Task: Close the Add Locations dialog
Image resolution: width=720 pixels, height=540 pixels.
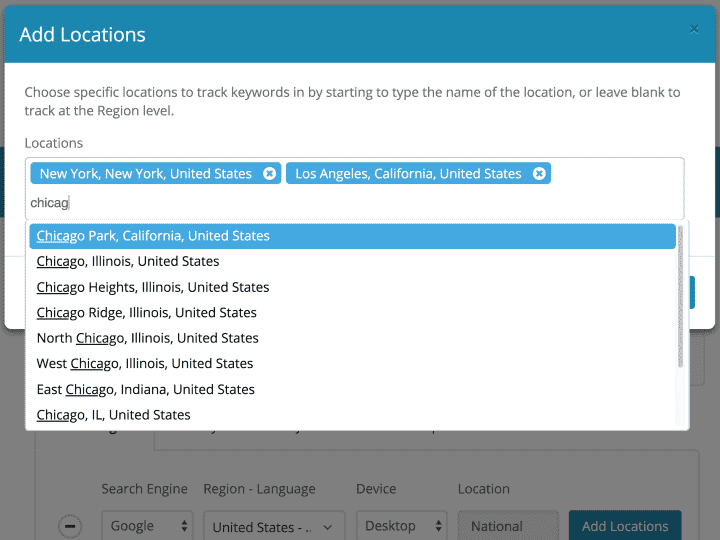Action: 694,30
